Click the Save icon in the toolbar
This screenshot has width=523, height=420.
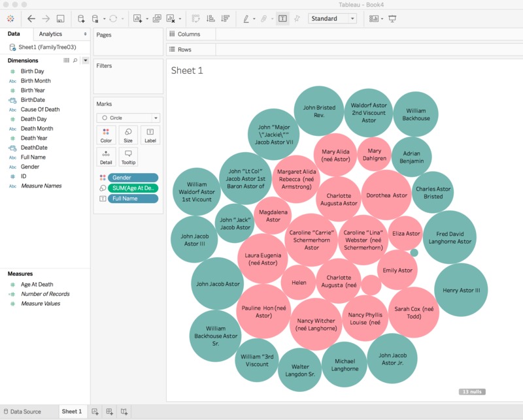tap(60, 18)
